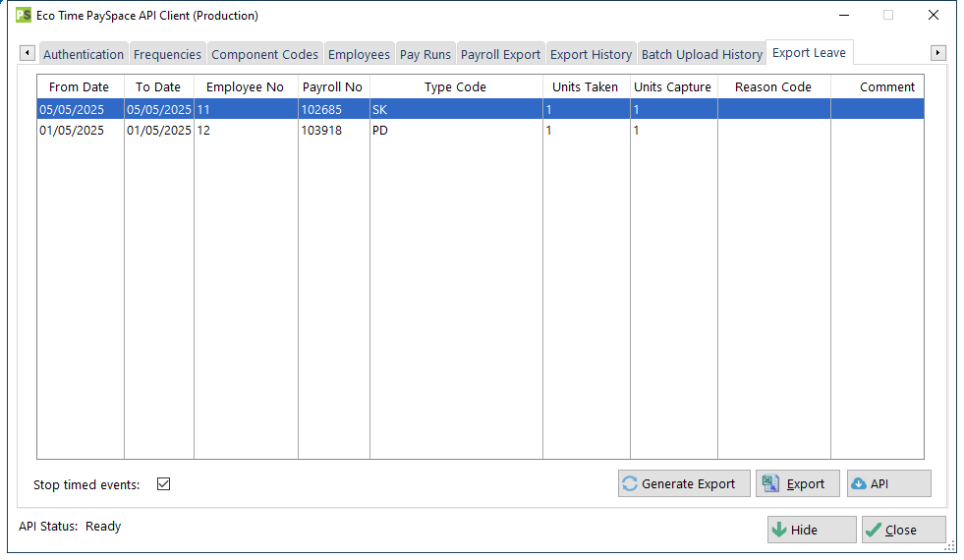Open the Pay Runs tab

coord(425,54)
